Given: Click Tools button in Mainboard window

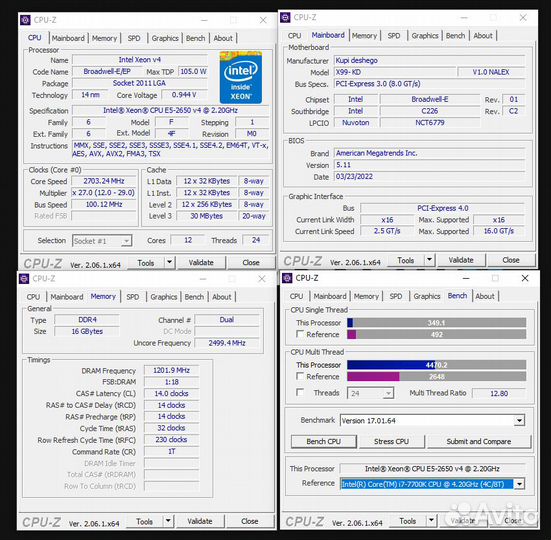Looking at the screenshot, I should [406, 260].
